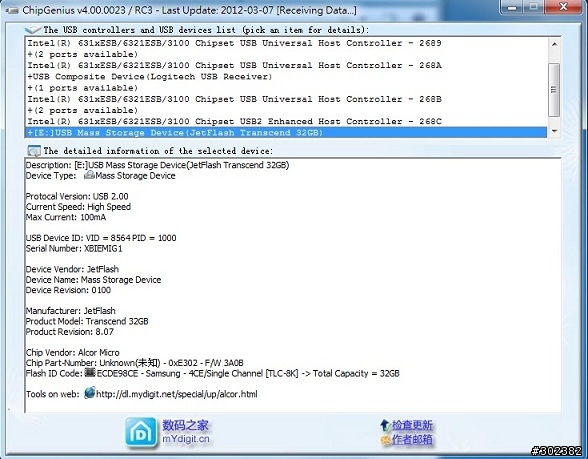Click the Serial Number XBIEMIG1 line
This screenshot has height=459, width=588.
click(x=74, y=248)
